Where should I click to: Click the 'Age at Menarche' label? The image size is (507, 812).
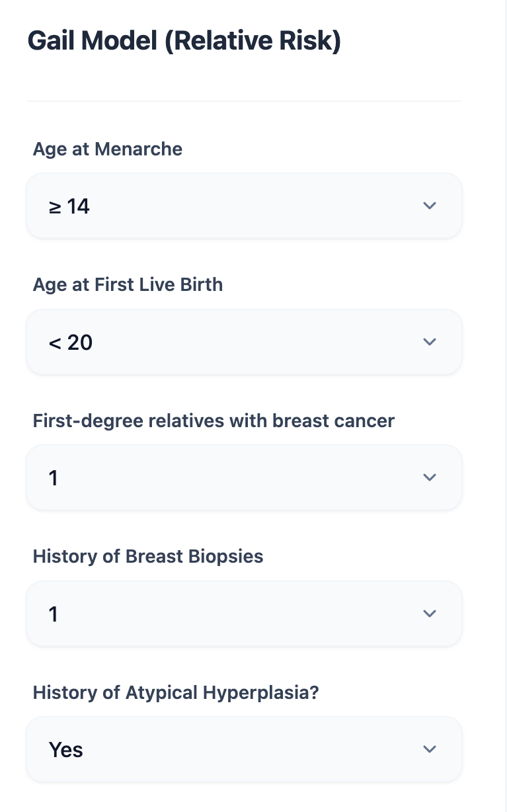click(108, 149)
